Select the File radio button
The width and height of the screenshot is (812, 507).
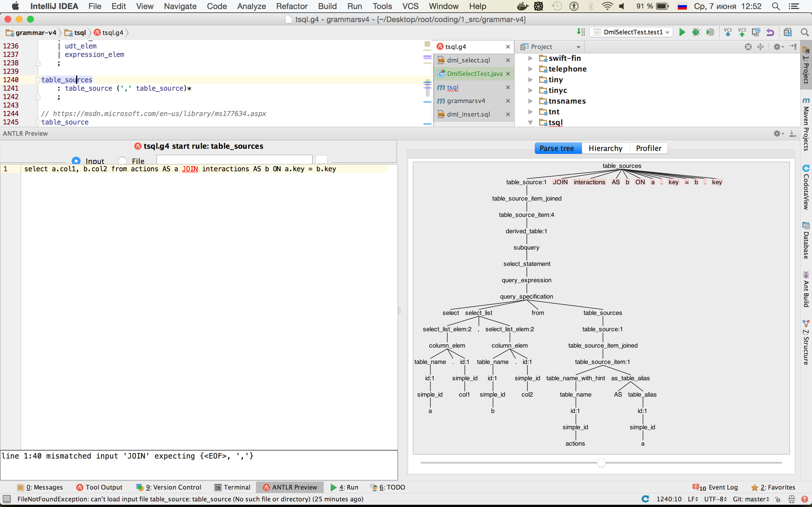coord(122,160)
